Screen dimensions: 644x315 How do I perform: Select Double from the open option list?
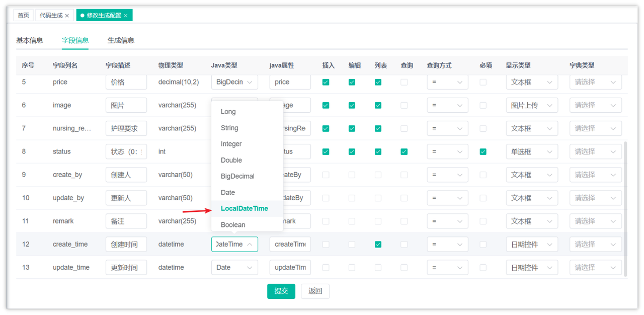pos(247,160)
